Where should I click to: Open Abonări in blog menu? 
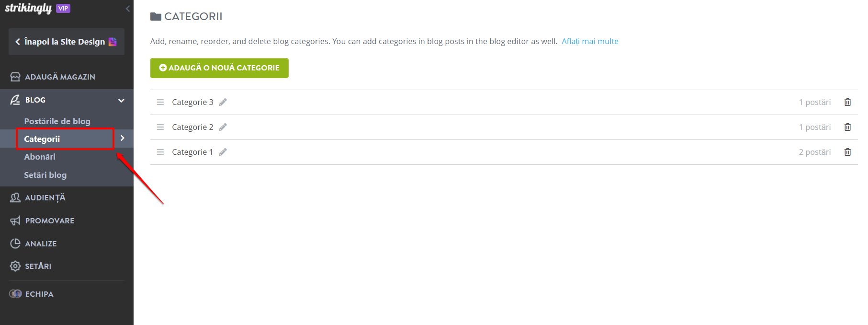(x=40, y=157)
